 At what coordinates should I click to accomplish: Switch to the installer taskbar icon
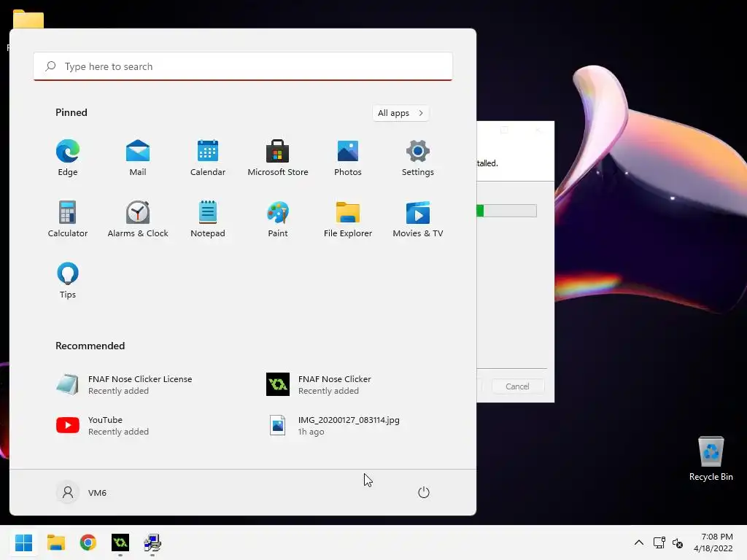pos(152,542)
